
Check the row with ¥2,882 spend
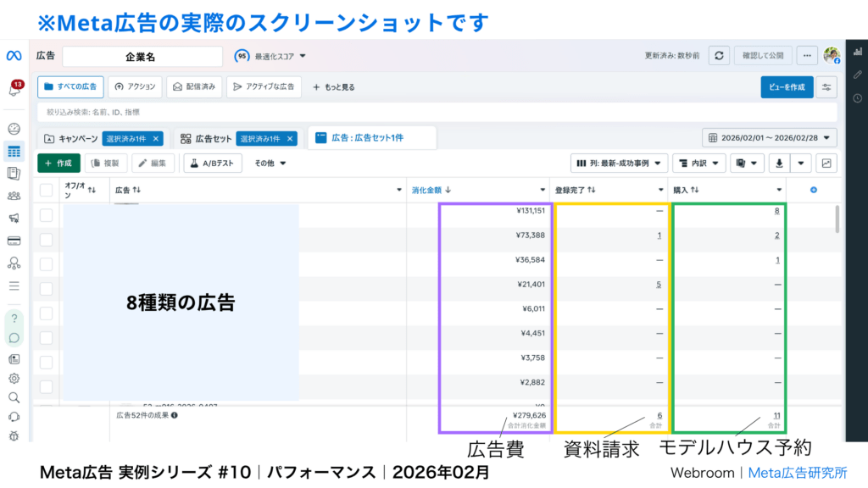pyautogui.click(x=46, y=386)
